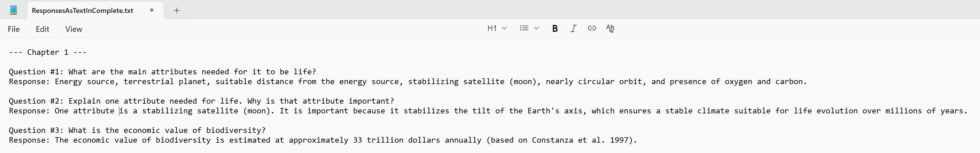Screen dimensions: 980x153
Task: Click the word "biodiversity" in Question #3
Action: [x=235, y=131]
